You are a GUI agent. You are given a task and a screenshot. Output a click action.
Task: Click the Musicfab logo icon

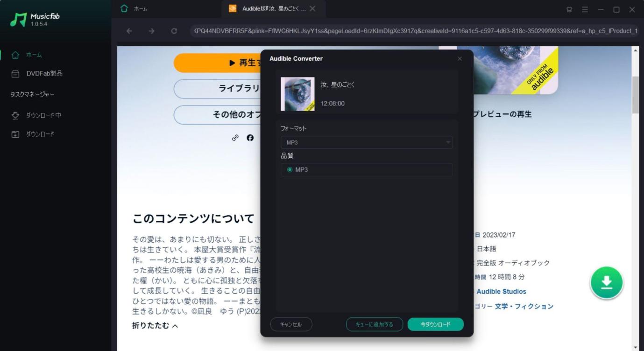coord(18,20)
